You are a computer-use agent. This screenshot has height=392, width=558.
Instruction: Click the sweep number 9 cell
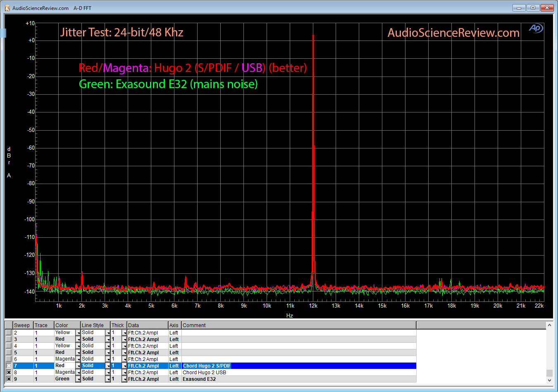(23, 379)
